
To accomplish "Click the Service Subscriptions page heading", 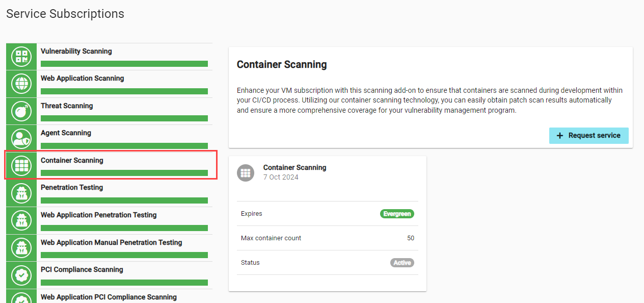I will click(65, 14).
